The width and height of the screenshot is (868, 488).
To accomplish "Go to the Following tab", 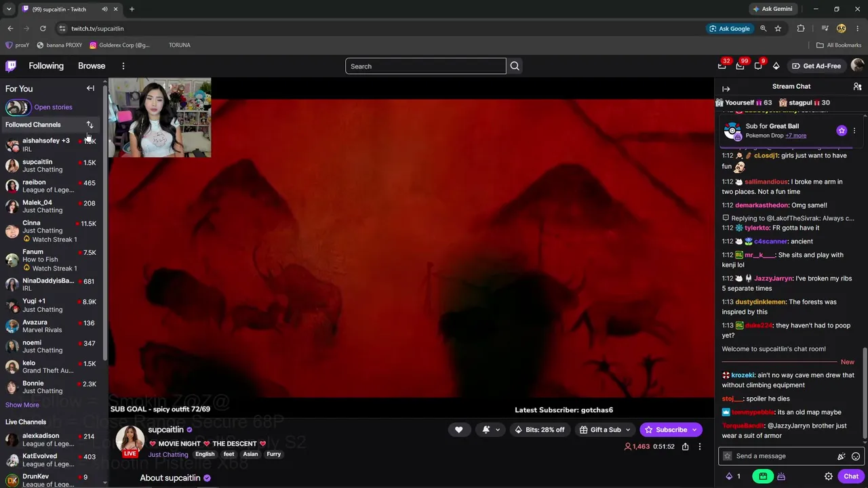I will [46, 66].
